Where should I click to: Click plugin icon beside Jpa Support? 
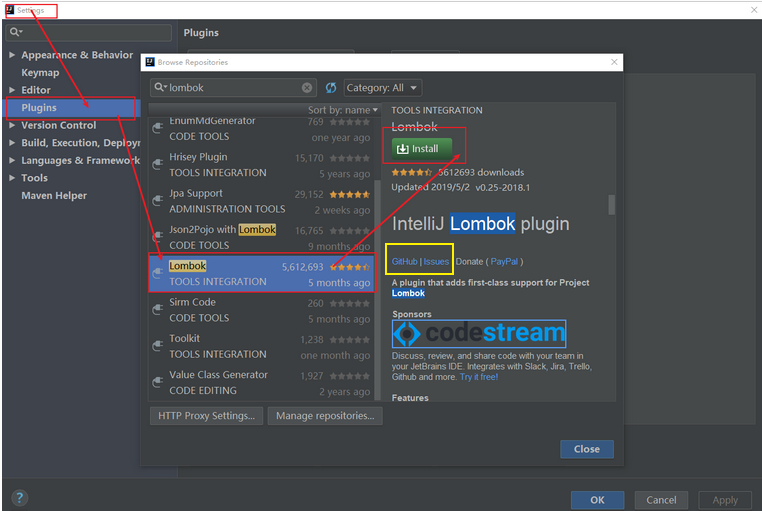157,201
